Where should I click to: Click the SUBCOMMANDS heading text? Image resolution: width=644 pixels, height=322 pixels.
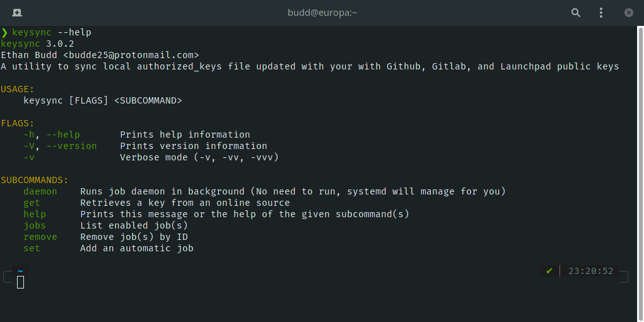click(34, 180)
